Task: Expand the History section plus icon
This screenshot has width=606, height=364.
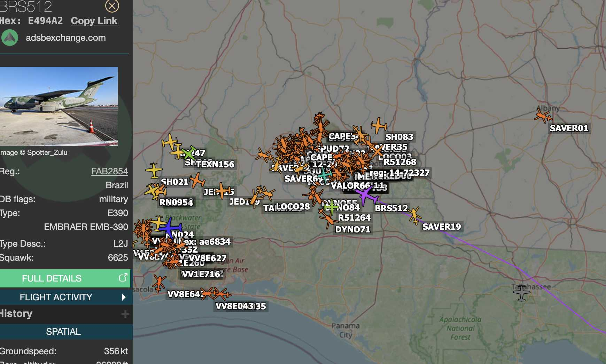Action: (x=125, y=314)
